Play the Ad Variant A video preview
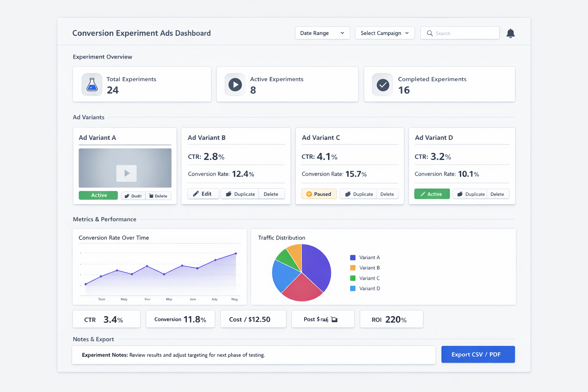The width and height of the screenshot is (588, 392). tap(126, 173)
